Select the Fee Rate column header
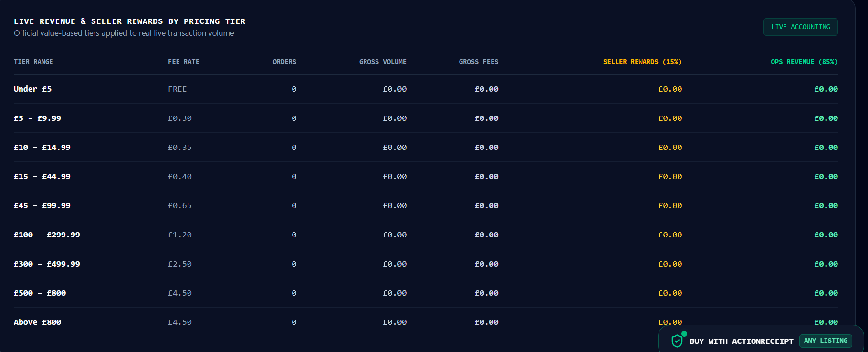Image resolution: width=868 pixels, height=352 pixels. click(x=184, y=62)
